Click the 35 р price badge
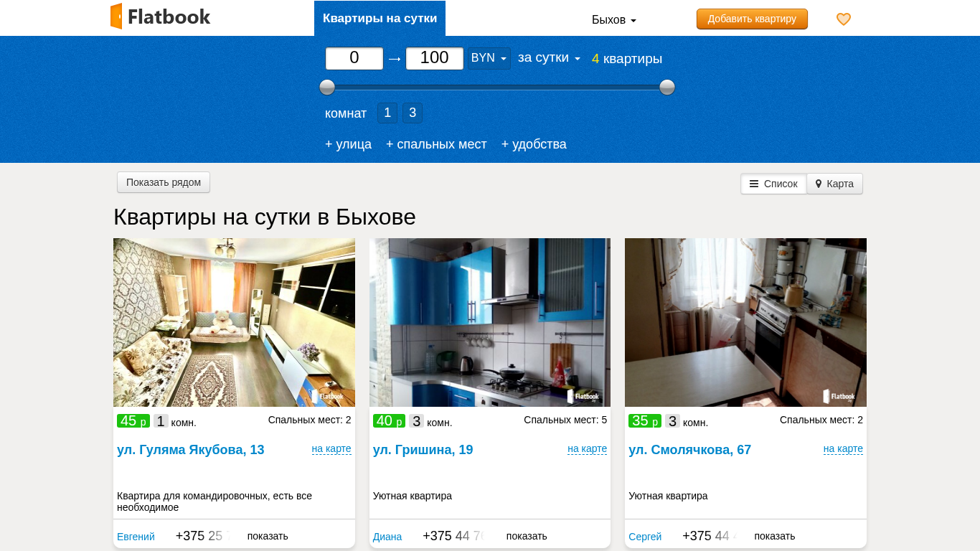Viewport: 980px width, 551px height. click(645, 421)
